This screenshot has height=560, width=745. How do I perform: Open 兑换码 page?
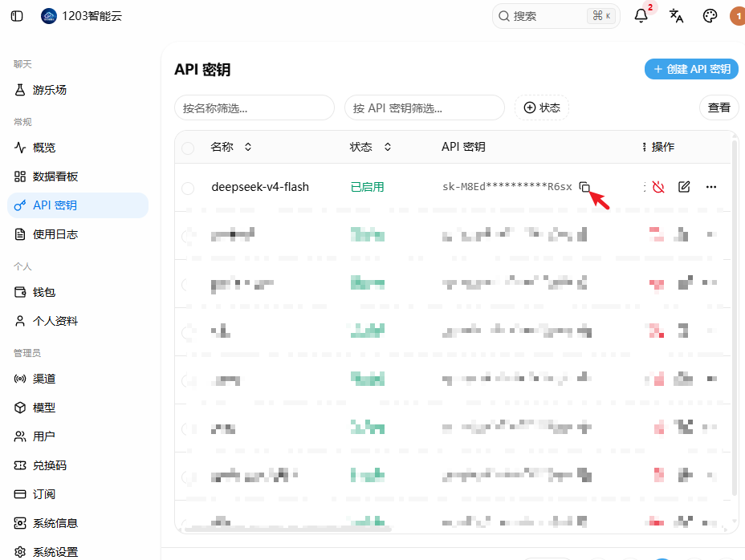(78, 465)
